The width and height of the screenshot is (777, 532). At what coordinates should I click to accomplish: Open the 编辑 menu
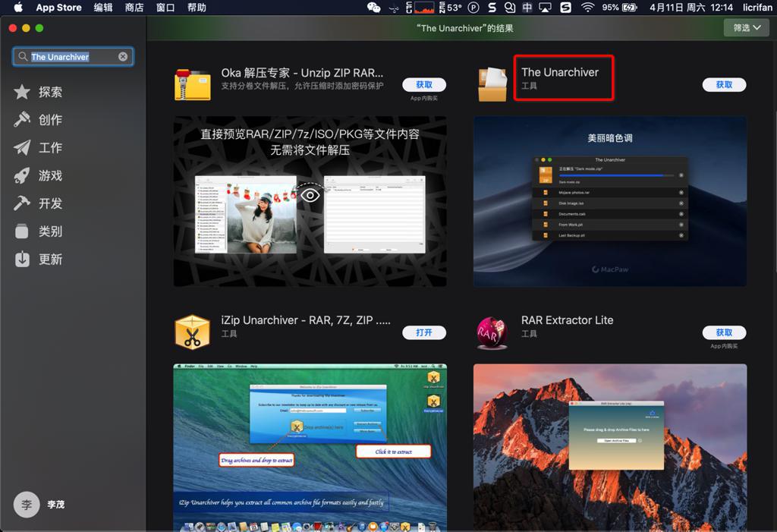click(103, 8)
